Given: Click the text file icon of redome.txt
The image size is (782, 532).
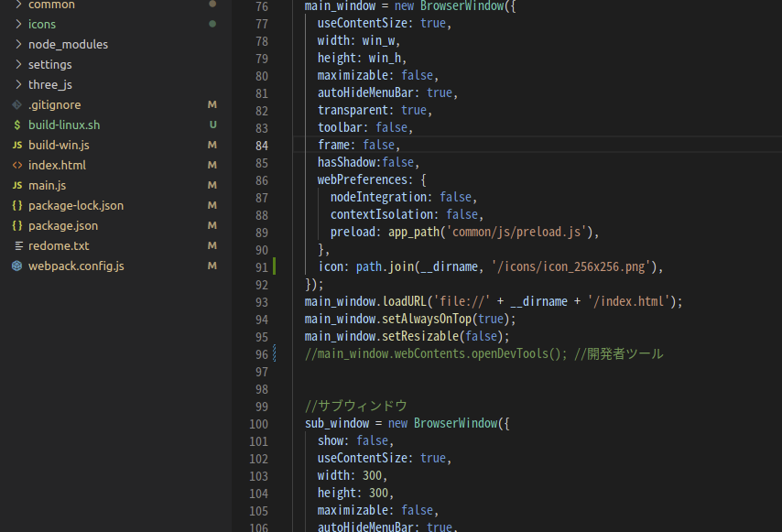Looking at the screenshot, I should [18, 245].
